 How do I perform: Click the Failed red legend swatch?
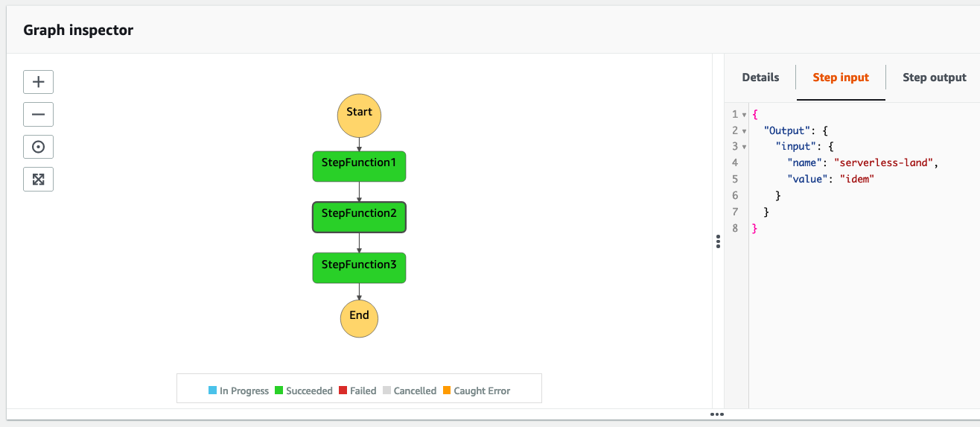point(343,390)
